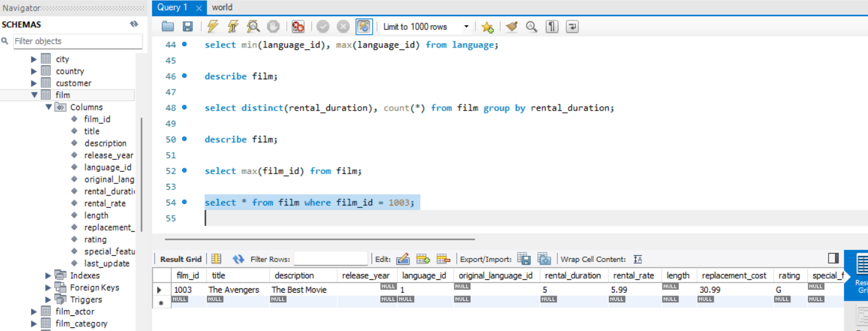This screenshot has width=868, height=331.
Task: Save the SQL script to file
Action: (188, 26)
